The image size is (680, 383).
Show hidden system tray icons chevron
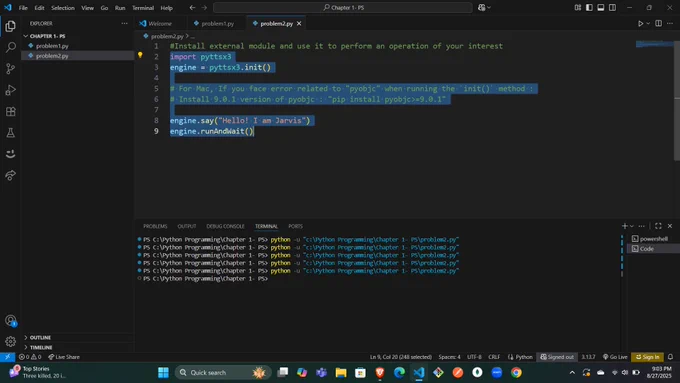[572, 373]
